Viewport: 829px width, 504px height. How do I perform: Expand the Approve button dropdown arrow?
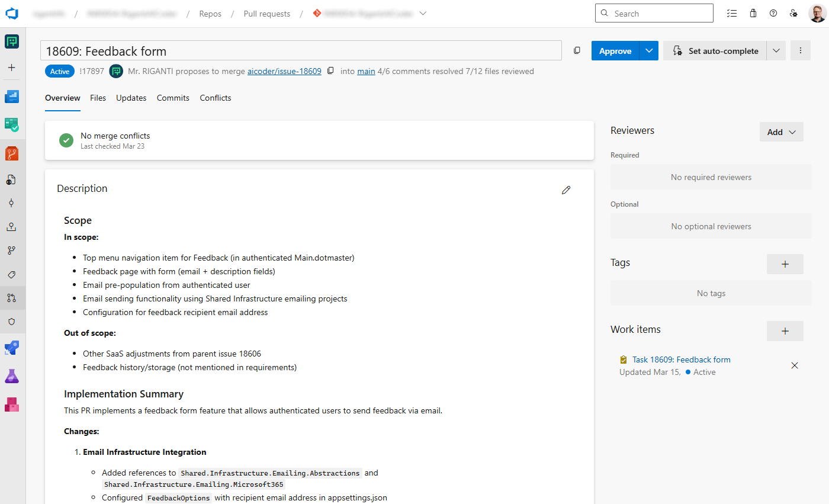click(x=649, y=51)
